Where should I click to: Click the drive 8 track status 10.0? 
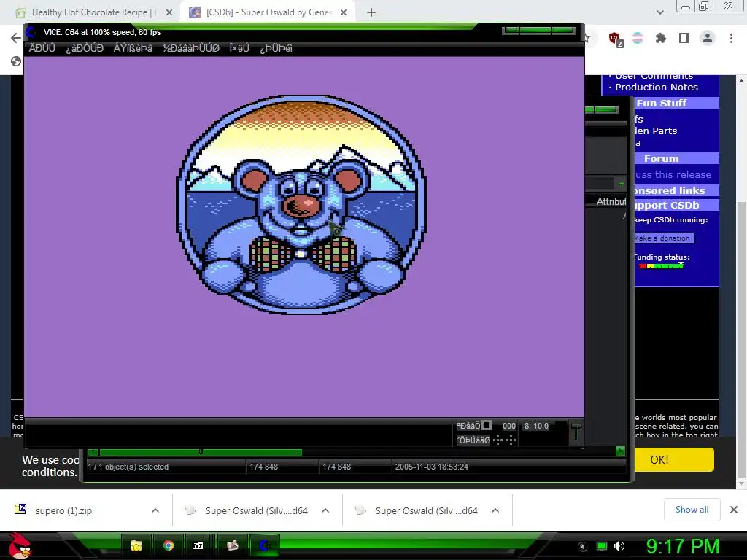(536, 426)
